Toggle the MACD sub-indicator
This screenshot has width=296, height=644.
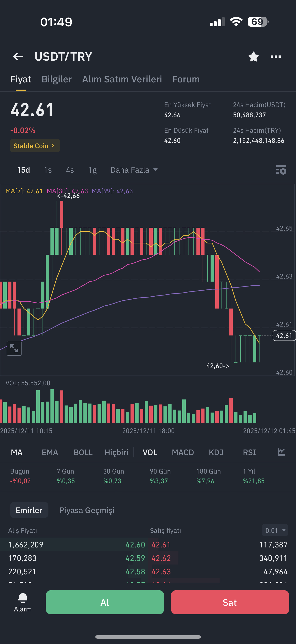tap(183, 452)
